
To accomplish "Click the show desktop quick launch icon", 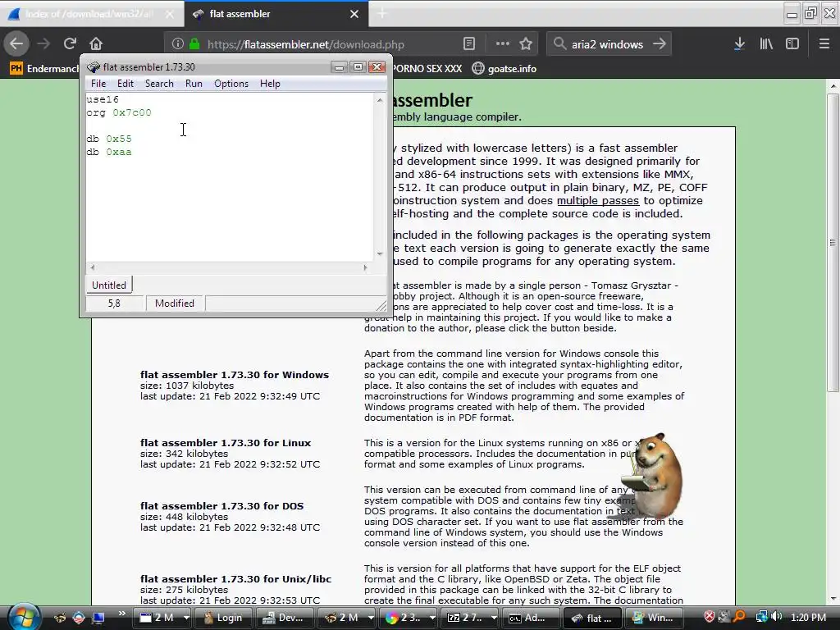I will [98, 618].
